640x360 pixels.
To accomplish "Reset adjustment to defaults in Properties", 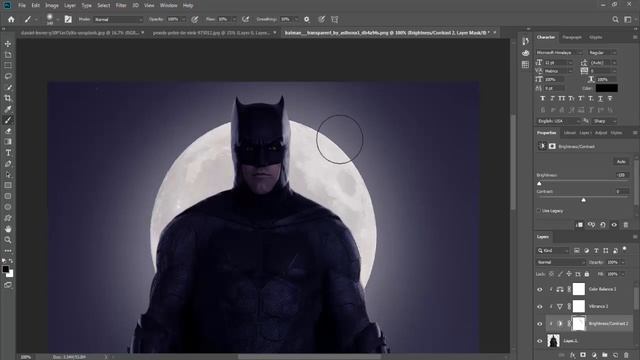I will click(x=603, y=225).
